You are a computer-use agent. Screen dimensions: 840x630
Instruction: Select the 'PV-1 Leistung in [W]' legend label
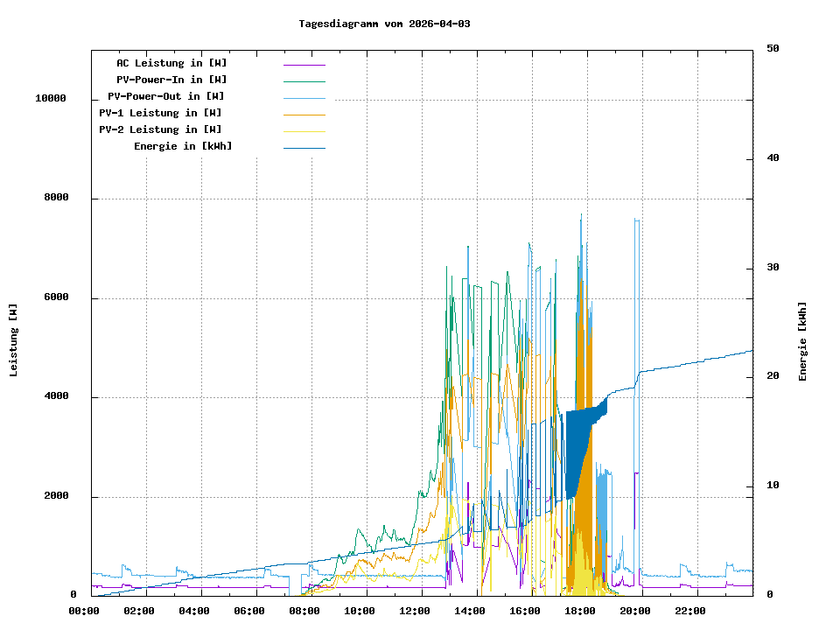coord(160,113)
